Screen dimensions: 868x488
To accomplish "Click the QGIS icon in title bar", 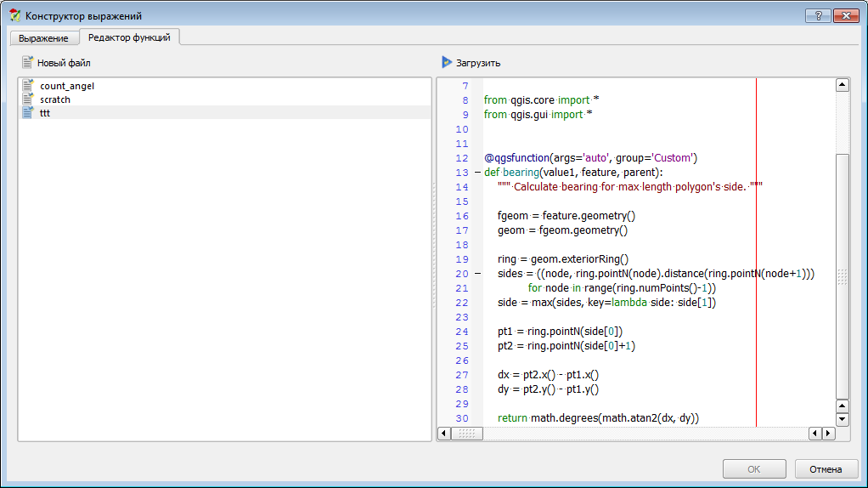I will tap(14, 15).
